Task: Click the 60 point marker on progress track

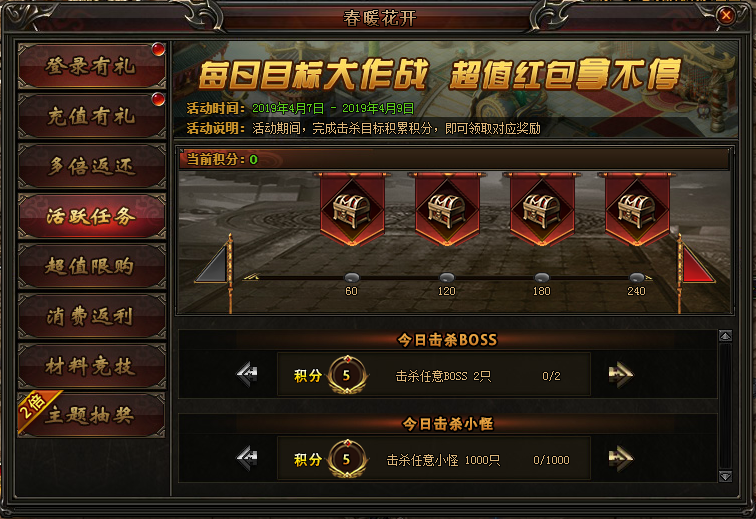Action: point(351,277)
